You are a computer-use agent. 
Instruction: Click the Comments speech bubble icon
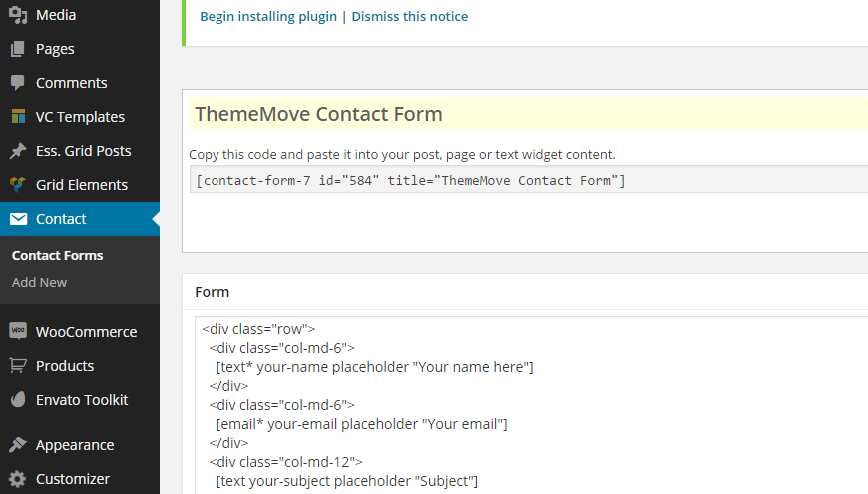[17, 83]
